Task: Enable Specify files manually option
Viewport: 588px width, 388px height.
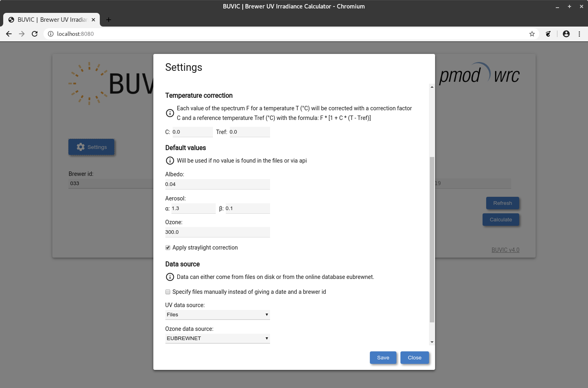Action: (x=167, y=292)
